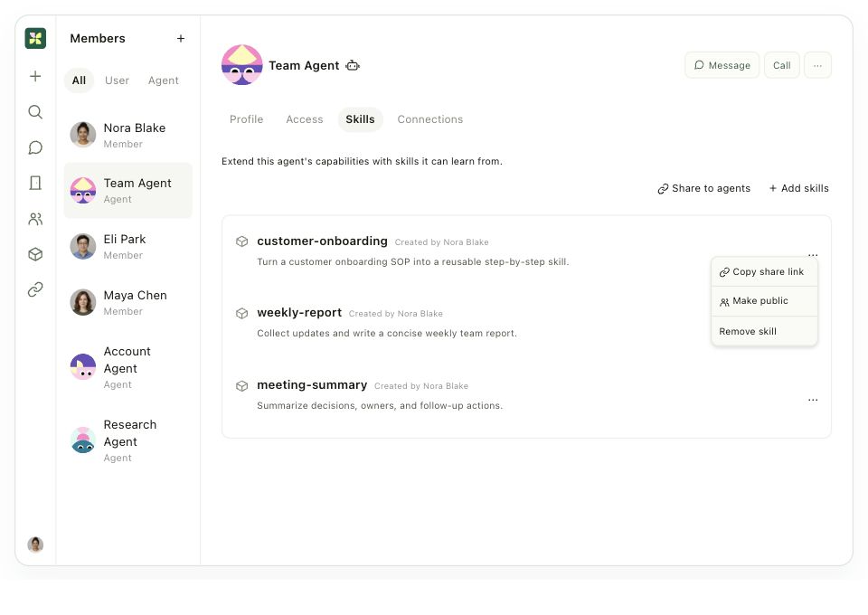Choose Remove skill from menu
Image resolution: width=868 pixels, height=615 pixels.
pos(764,331)
